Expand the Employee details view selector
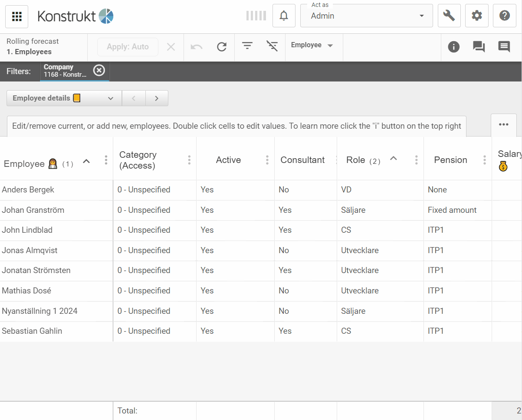Image resolution: width=522 pixels, height=420 pixels. (x=64, y=98)
